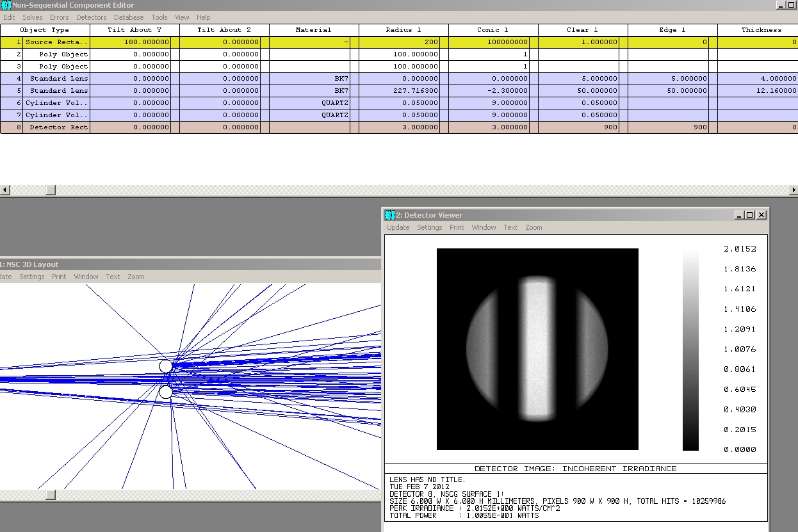
Task: Click the grayscale irradiance scale bar
Action: (690, 350)
